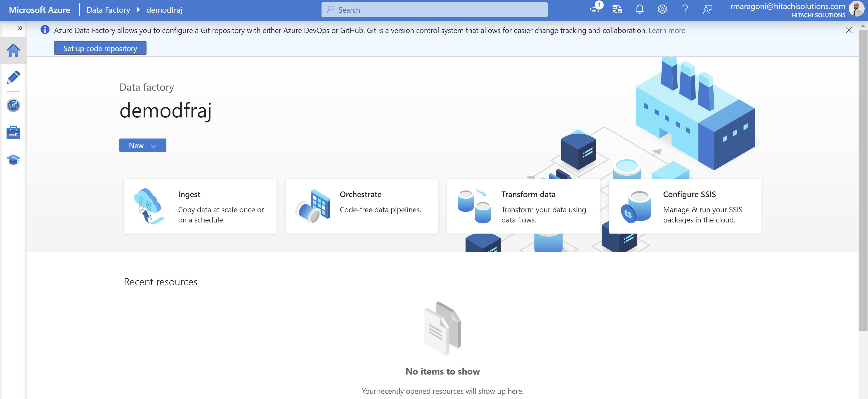This screenshot has height=399, width=868.
Task: Click the account email rmaragoni@hitachisolutions.com
Action: coord(788,6)
